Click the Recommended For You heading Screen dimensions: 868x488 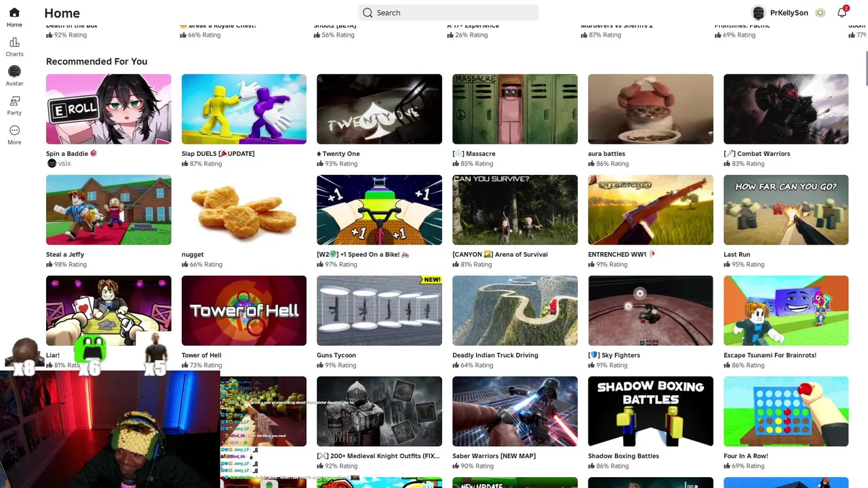(96, 62)
